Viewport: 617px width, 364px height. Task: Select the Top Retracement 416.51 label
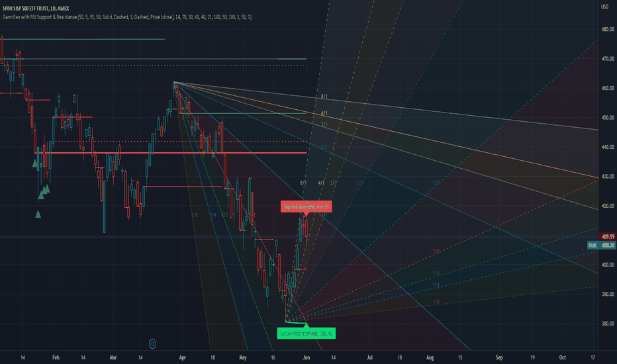pyautogui.click(x=306, y=206)
